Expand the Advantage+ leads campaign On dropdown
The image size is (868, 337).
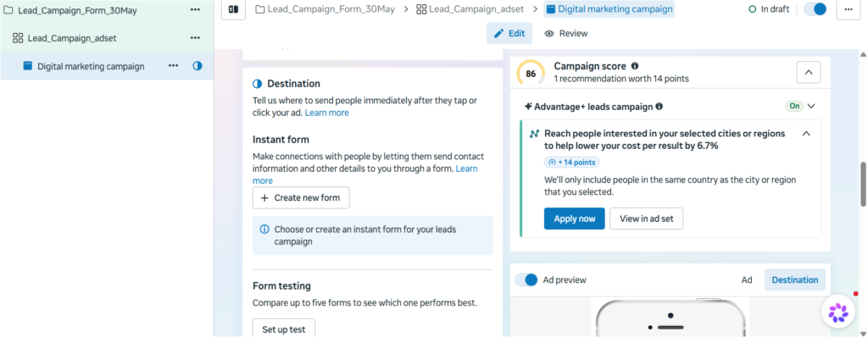[811, 106]
